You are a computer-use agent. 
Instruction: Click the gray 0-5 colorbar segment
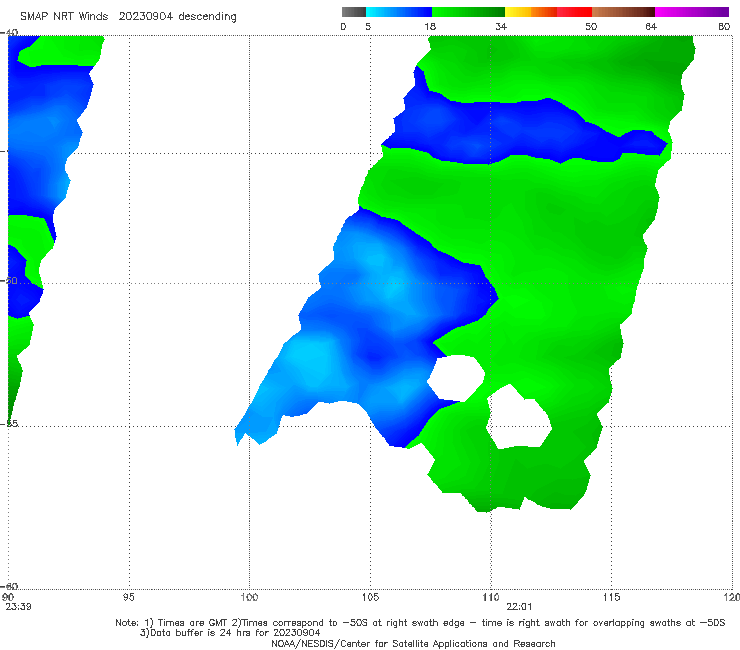coord(354,12)
